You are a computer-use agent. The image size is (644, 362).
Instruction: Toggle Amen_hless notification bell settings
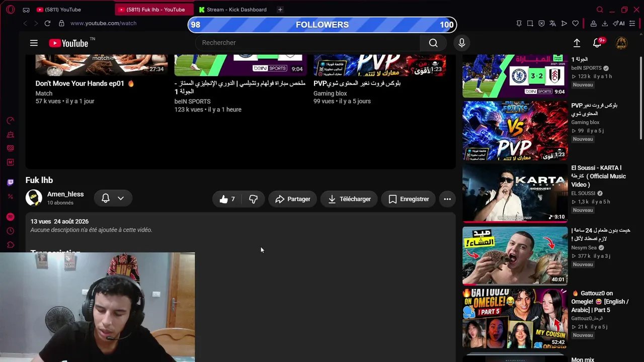[x=113, y=199]
